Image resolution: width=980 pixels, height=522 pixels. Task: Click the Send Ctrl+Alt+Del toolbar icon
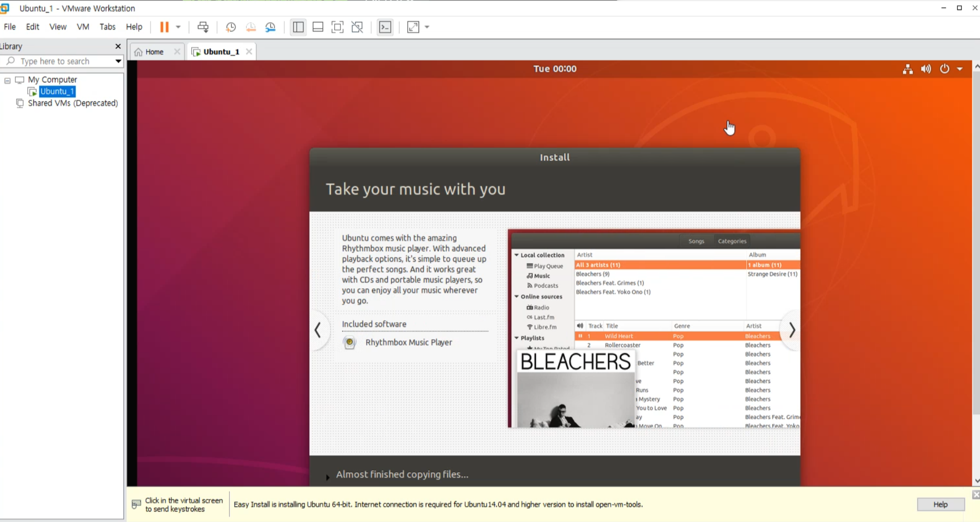tap(203, 27)
